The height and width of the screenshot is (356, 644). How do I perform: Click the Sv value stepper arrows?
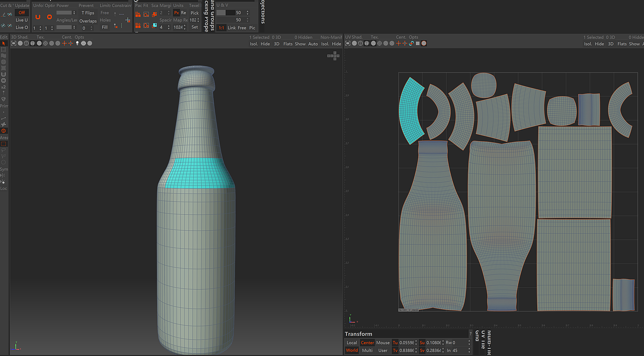tap(443, 350)
